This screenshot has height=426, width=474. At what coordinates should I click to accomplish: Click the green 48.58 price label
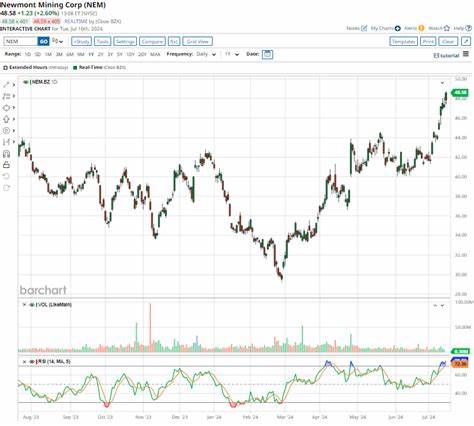point(460,92)
